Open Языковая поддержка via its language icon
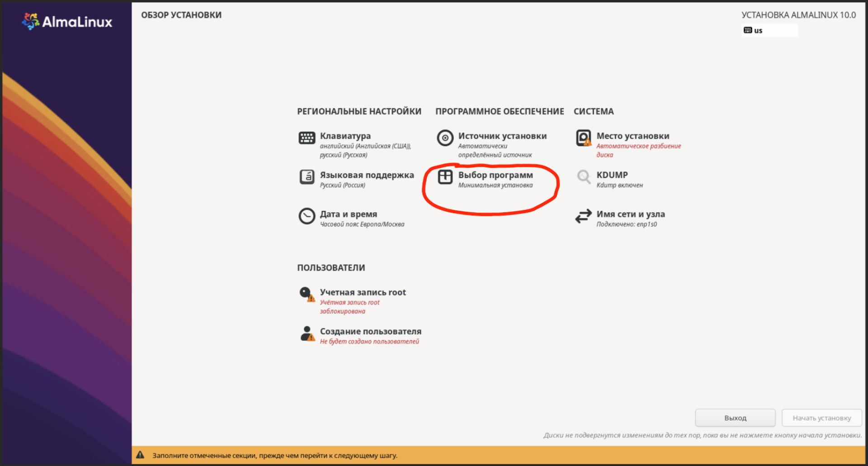The width and height of the screenshot is (868, 466). [x=307, y=177]
